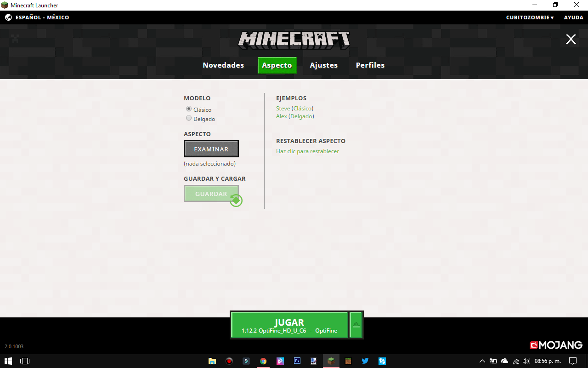
Task: Click the Mojang logo
Action: pyautogui.click(x=556, y=345)
